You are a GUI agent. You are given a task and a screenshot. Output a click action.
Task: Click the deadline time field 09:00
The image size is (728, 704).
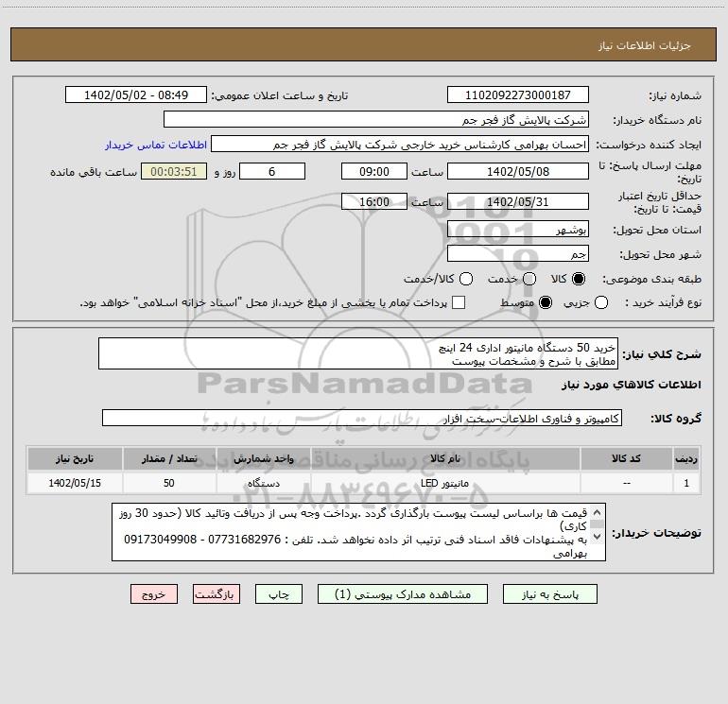click(374, 171)
